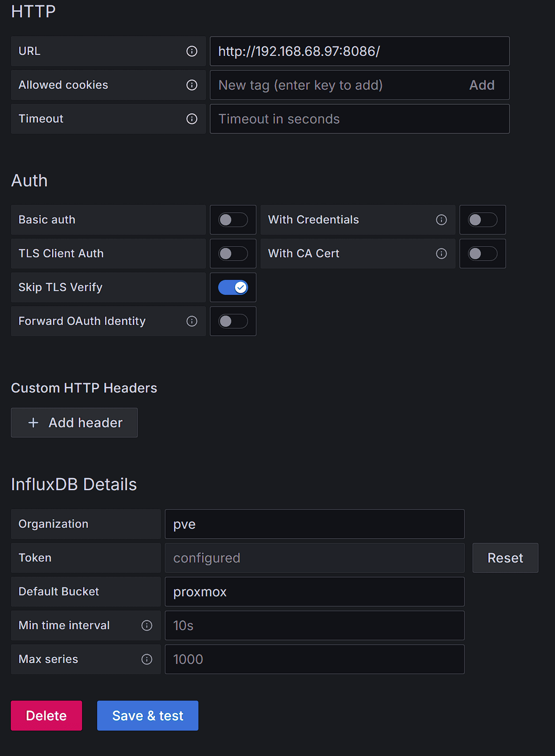555x756 pixels.
Task: Focus the URL input field
Action: click(x=360, y=51)
